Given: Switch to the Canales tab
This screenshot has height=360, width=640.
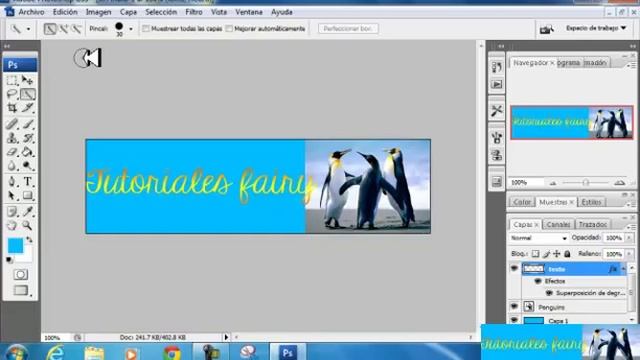Looking at the screenshot, I should 558,224.
